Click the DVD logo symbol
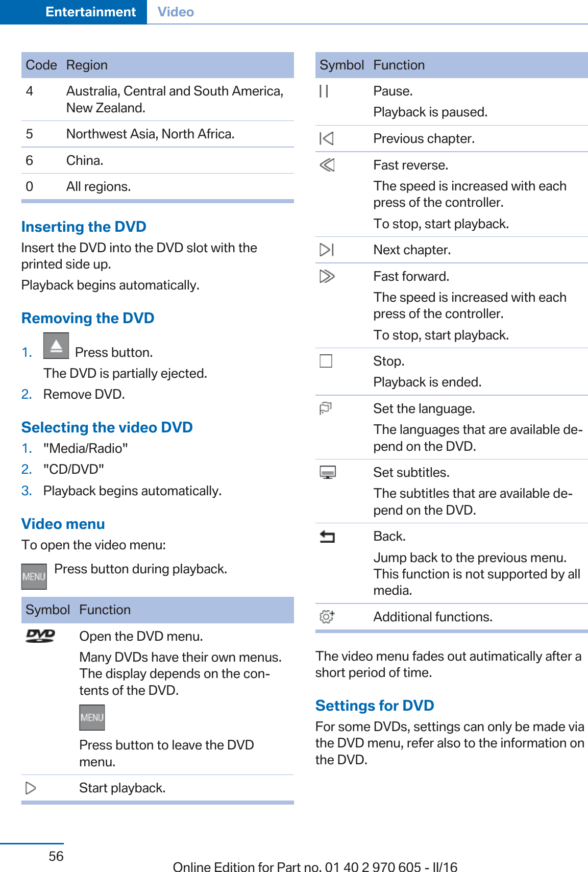The width and height of the screenshot is (588, 872). (40, 636)
